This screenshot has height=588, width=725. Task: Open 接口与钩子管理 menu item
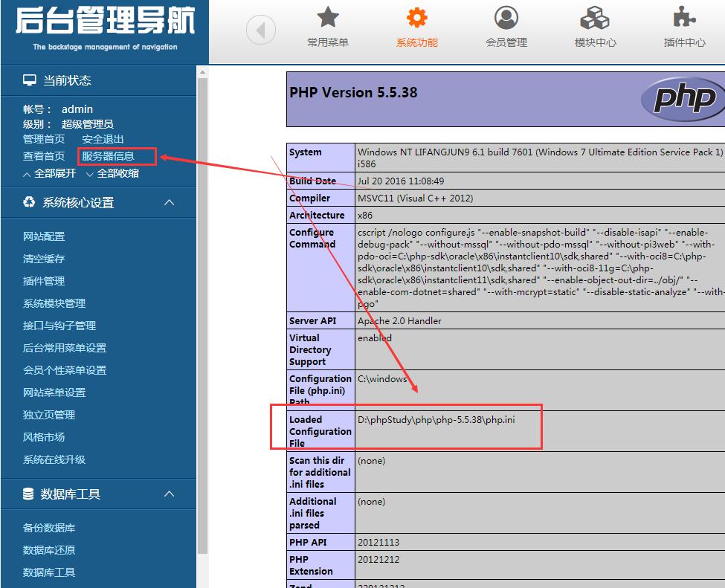click(59, 326)
